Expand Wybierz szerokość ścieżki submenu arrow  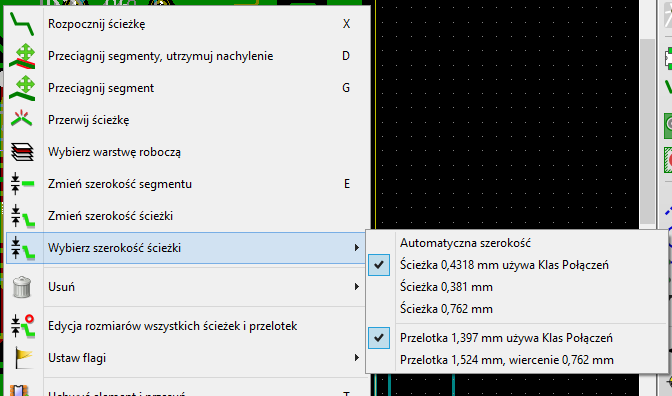[x=357, y=248]
